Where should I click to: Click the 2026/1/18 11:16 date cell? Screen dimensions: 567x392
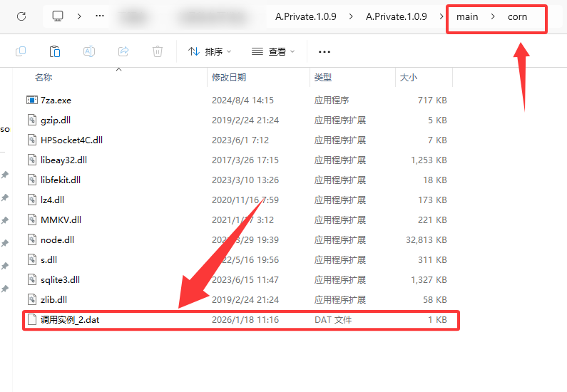245,320
